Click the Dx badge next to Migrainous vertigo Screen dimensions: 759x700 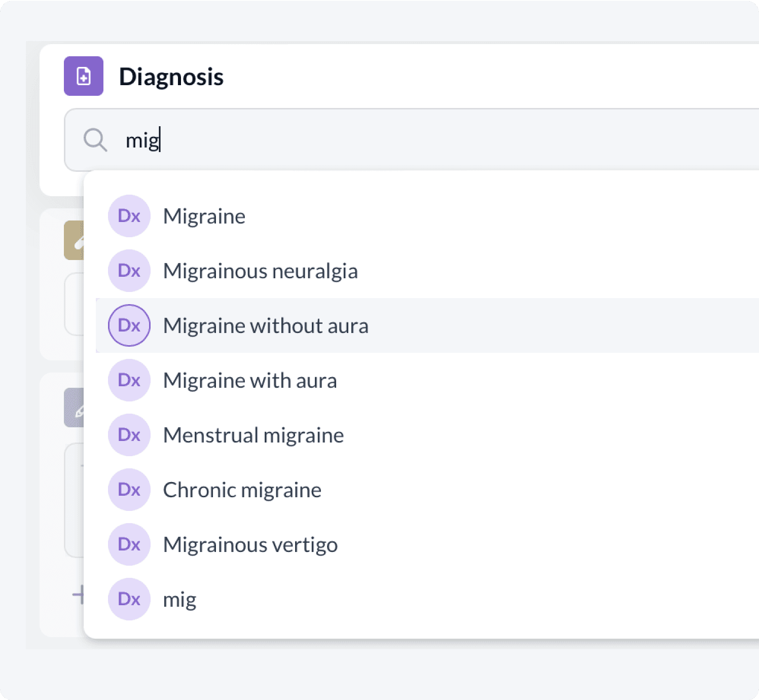(129, 544)
